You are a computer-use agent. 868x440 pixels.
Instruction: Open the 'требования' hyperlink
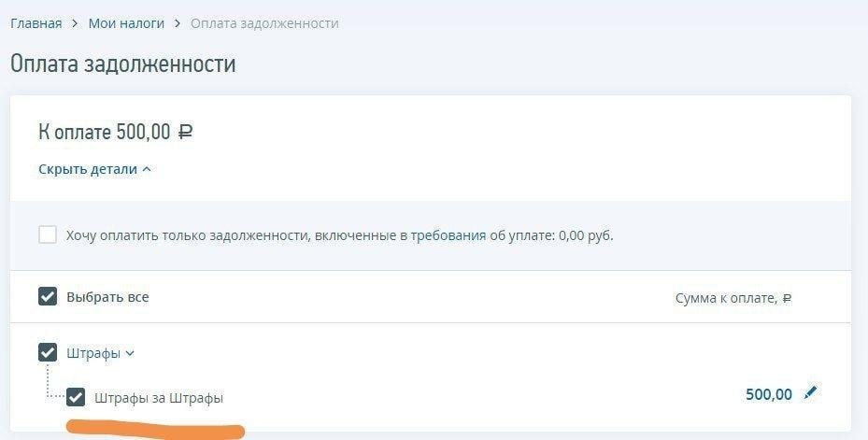pos(448,235)
